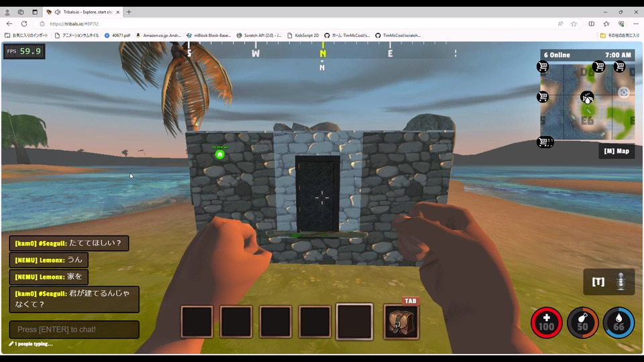Click the W marker on the compass
644x362 pixels.
256,54
